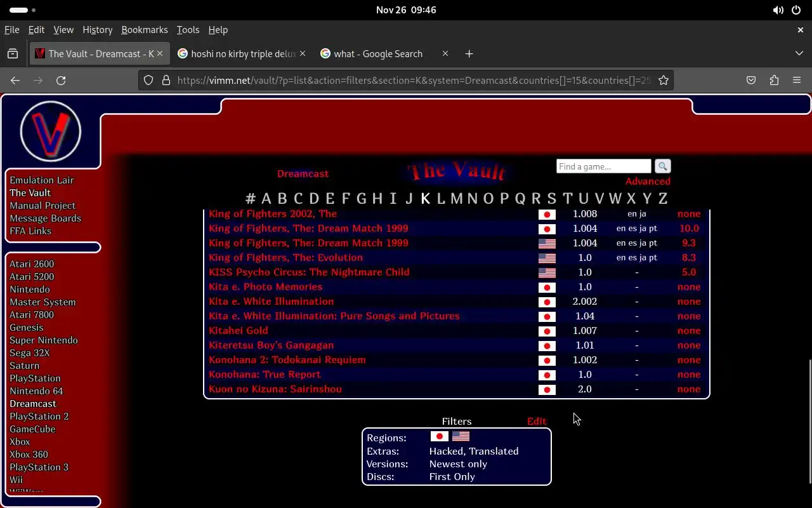Click the Japan flag in the Kitahei Gold row
Viewport: 812px width, 508px height.
click(547, 331)
